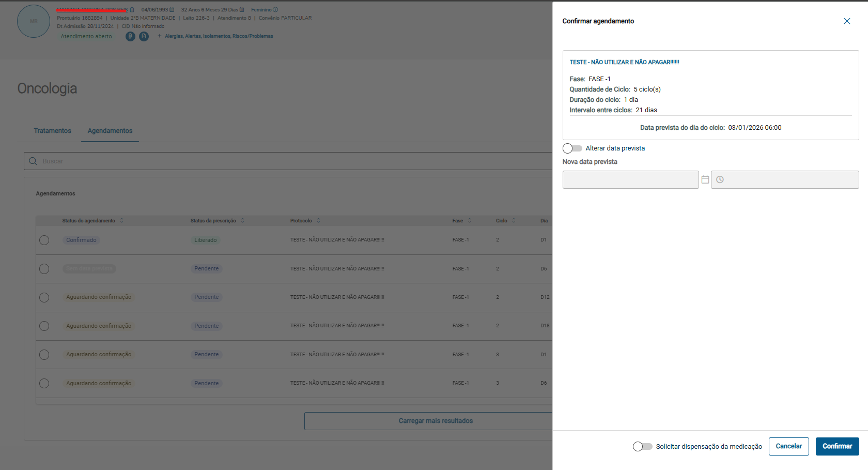Click the Nova data prevista date field
Image resolution: width=868 pixels, height=470 pixels.
pyautogui.click(x=630, y=179)
